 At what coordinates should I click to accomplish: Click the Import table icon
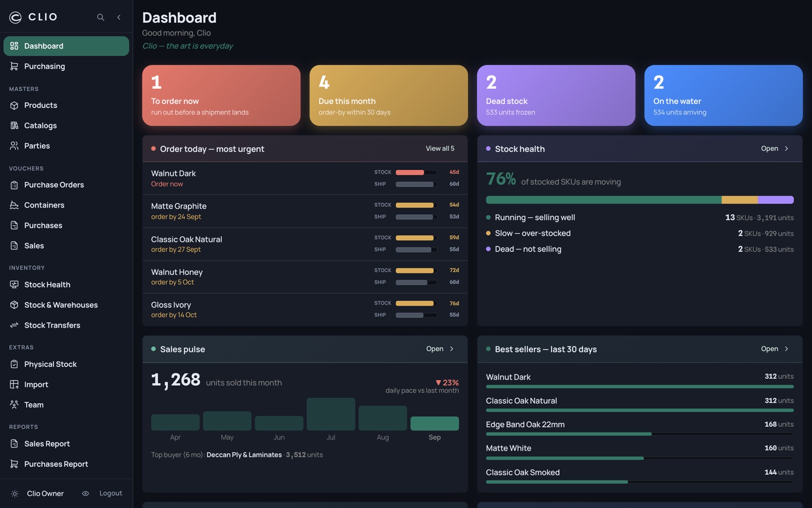pyautogui.click(x=14, y=385)
